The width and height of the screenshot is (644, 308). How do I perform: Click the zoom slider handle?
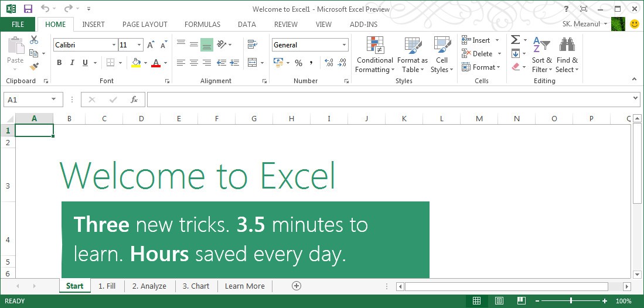pos(571,301)
